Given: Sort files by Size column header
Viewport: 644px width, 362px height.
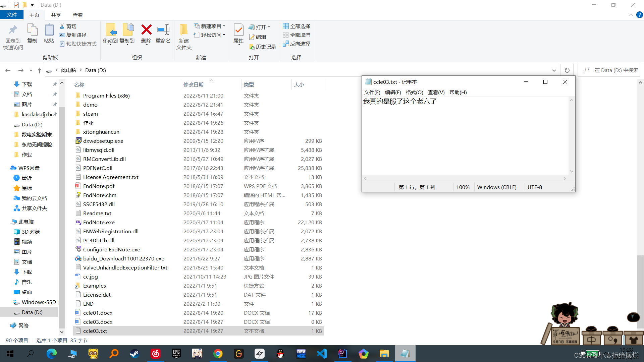Looking at the screenshot, I should click(x=299, y=84).
